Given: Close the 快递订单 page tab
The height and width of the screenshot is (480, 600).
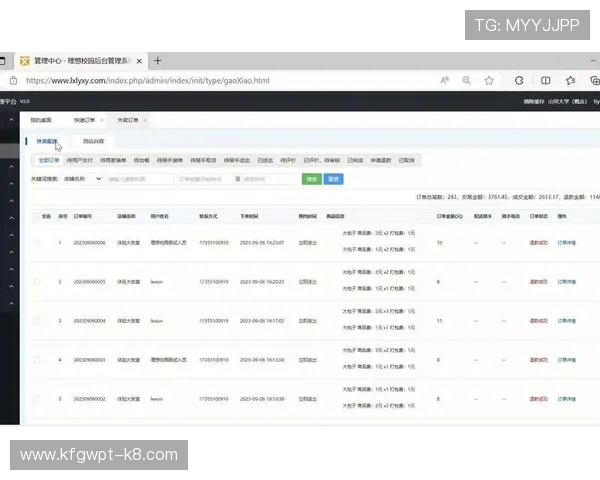Looking at the screenshot, I should 100,120.
